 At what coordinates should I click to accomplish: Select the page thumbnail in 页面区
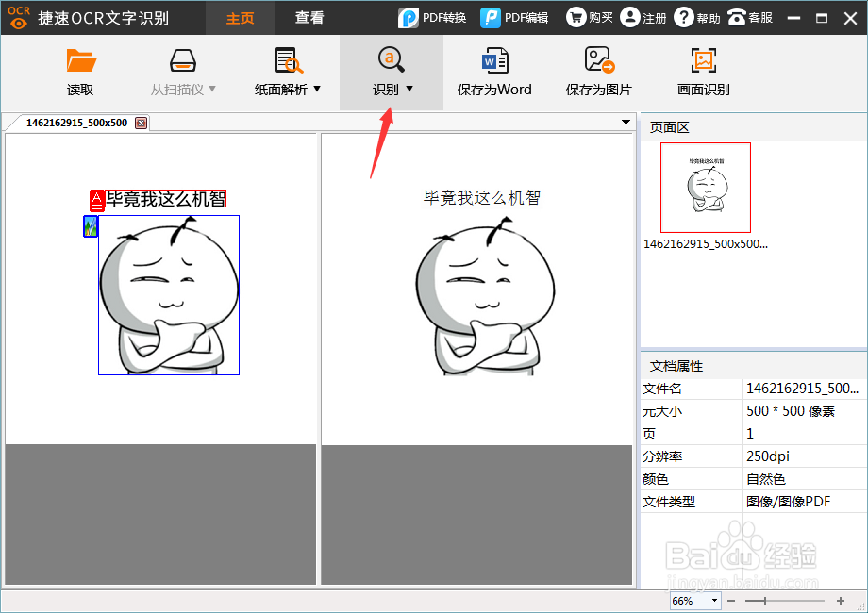tap(706, 187)
